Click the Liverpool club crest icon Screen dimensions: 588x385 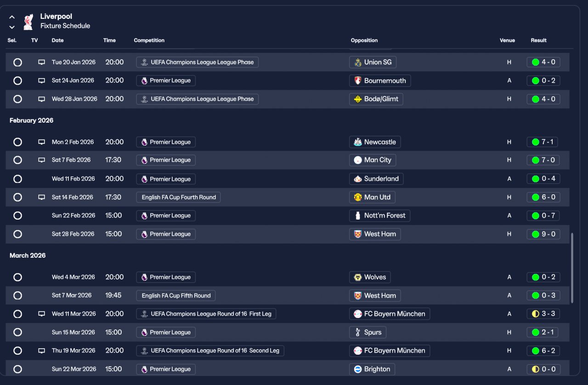point(28,21)
